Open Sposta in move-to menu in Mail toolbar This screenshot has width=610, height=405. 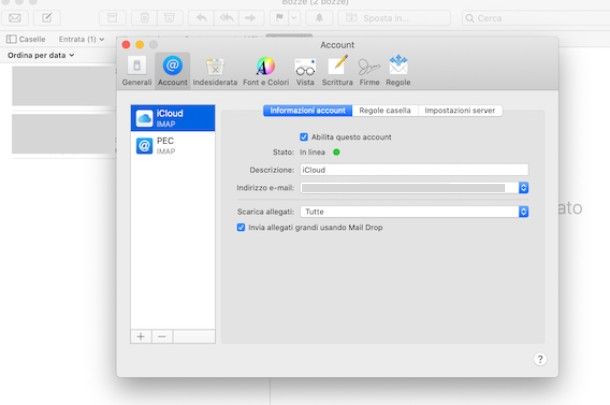[394, 18]
